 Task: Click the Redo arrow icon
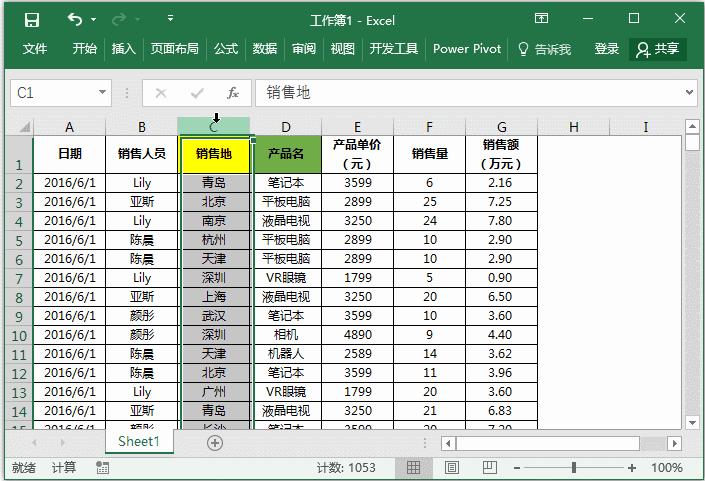119,19
